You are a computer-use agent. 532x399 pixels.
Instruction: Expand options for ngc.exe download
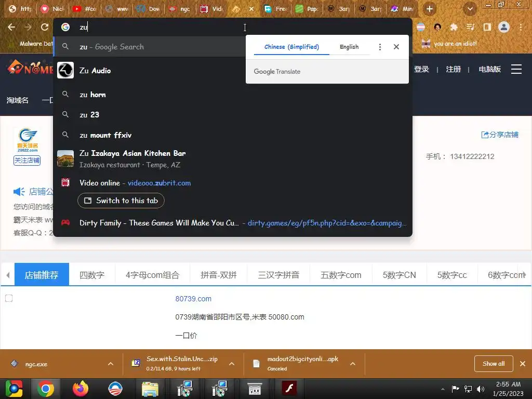tap(111, 364)
